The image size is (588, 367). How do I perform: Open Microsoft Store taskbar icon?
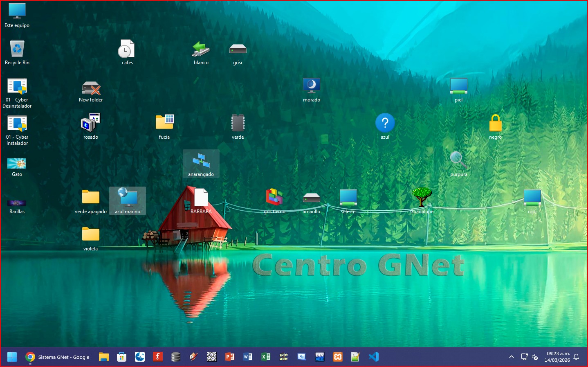point(122,357)
